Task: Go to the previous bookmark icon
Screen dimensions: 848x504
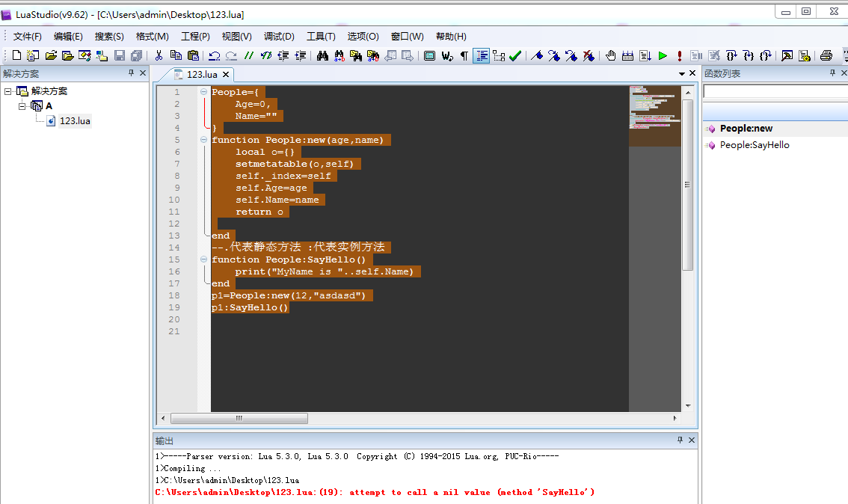Action: point(571,55)
